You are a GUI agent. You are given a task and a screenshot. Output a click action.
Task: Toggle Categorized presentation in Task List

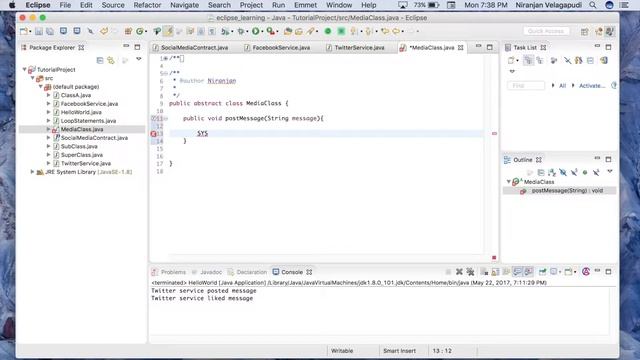pyautogui.click(x=528, y=60)
